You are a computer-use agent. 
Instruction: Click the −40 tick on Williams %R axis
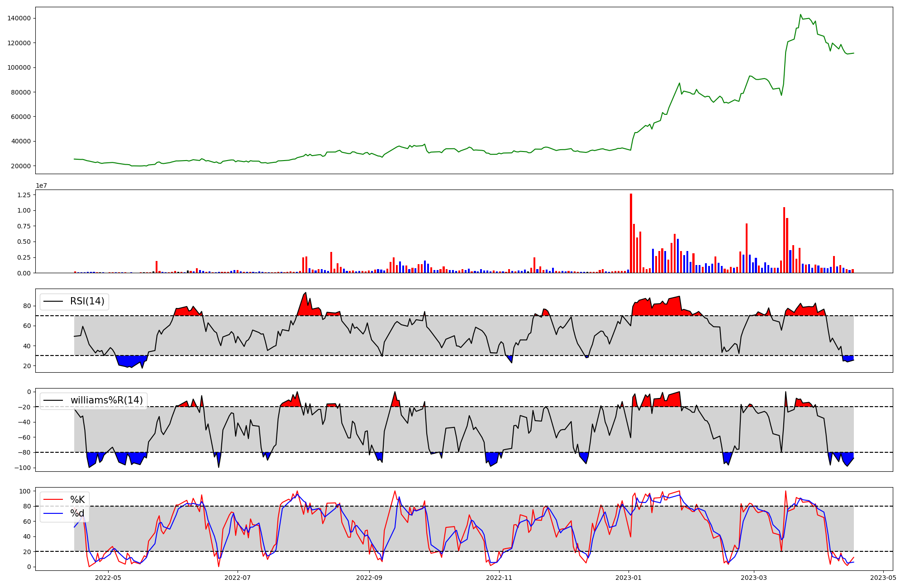(24, 422)
